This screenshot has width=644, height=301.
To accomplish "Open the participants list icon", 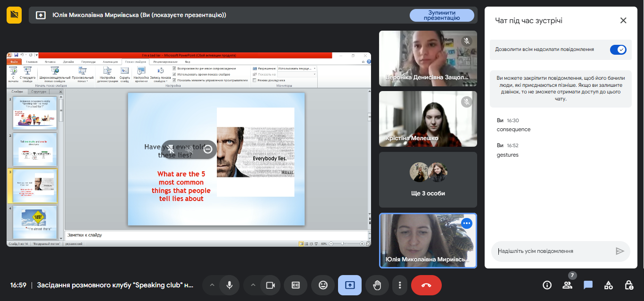I will pos(567,285).
